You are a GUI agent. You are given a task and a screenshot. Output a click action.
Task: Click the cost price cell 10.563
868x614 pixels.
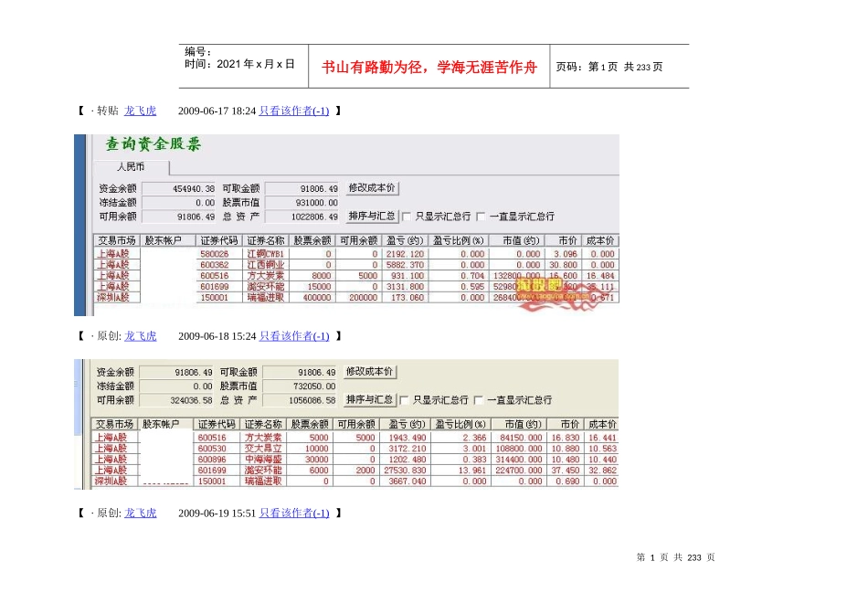[x=602, y=449]
